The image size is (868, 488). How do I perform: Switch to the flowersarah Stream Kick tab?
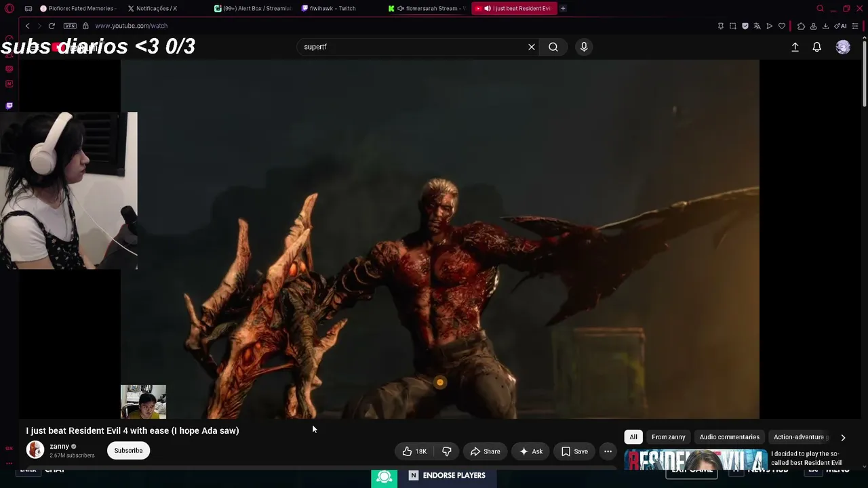pos(429,8)
